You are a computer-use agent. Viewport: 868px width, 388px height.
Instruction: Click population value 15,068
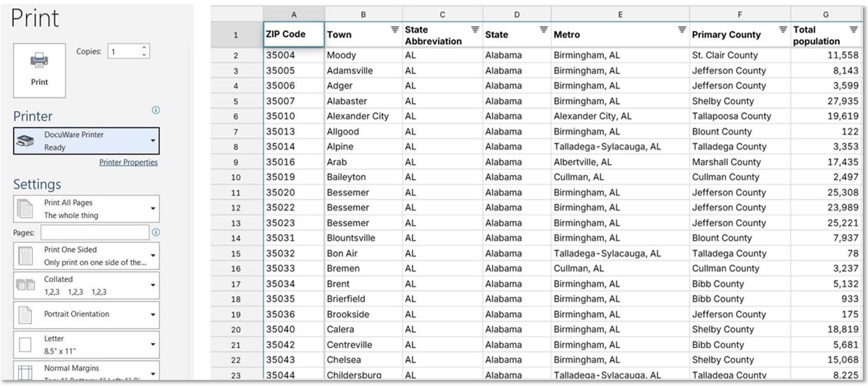click(x=826, y=359)
